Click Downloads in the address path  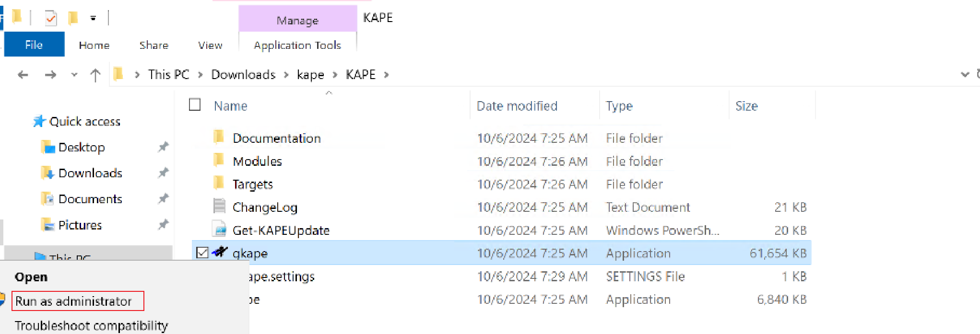243,75
